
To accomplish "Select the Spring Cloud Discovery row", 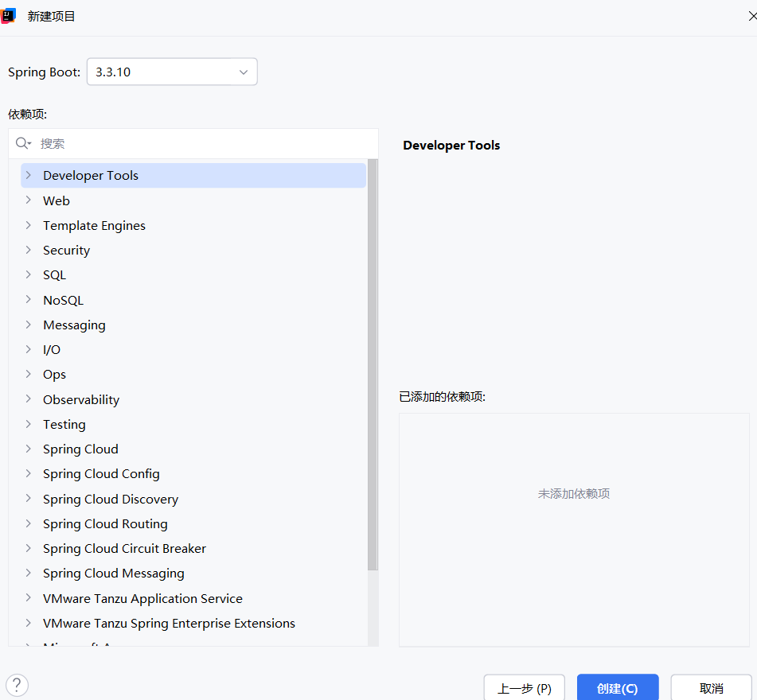I will tap(193, 498).
